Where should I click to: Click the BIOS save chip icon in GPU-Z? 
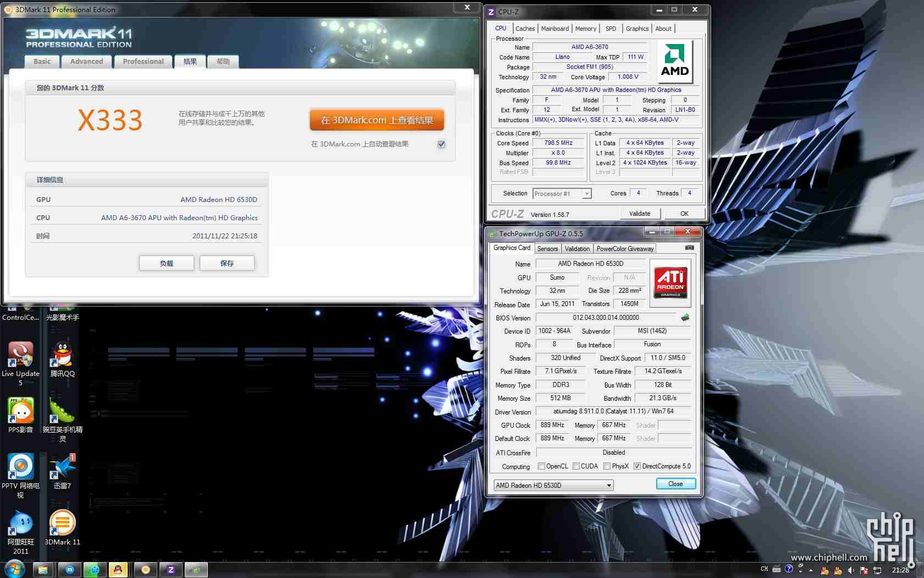click(685, 318)
